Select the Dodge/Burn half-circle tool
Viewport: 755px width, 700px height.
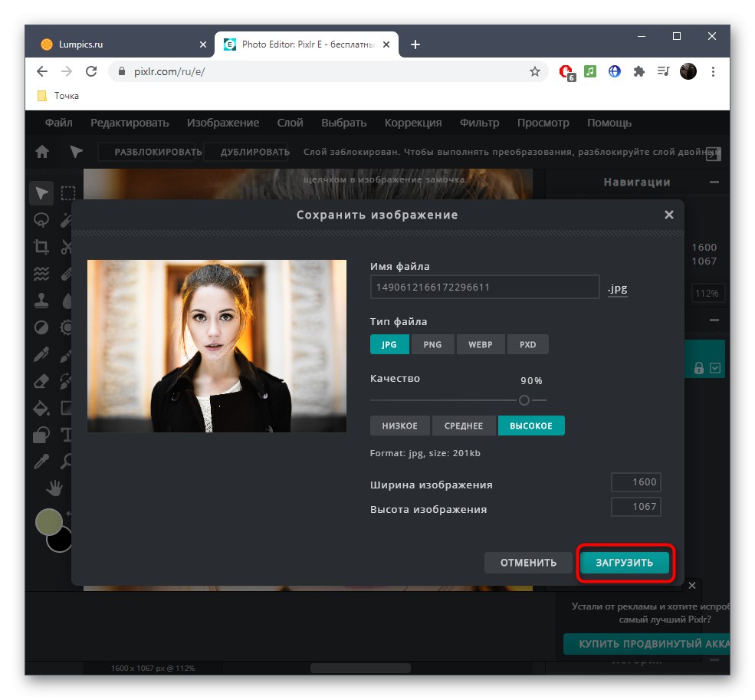click(x=41, y=327)
